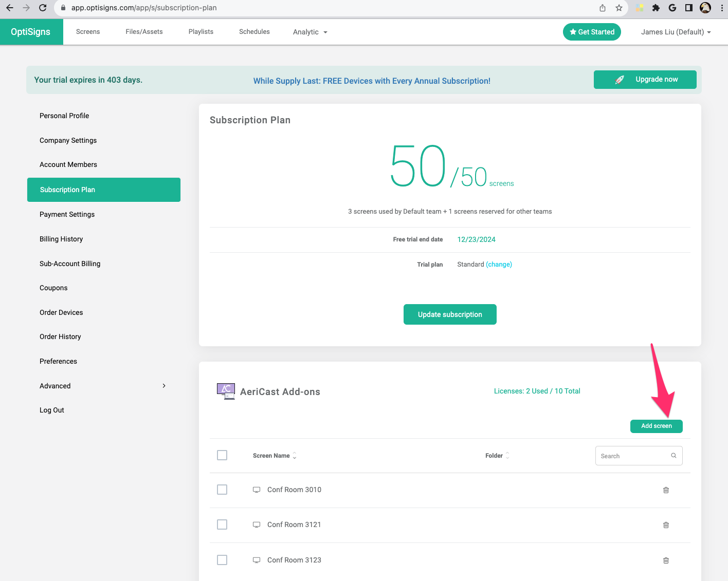
Task: Click the lock icon in the address bar
Action: coord(63,8)
